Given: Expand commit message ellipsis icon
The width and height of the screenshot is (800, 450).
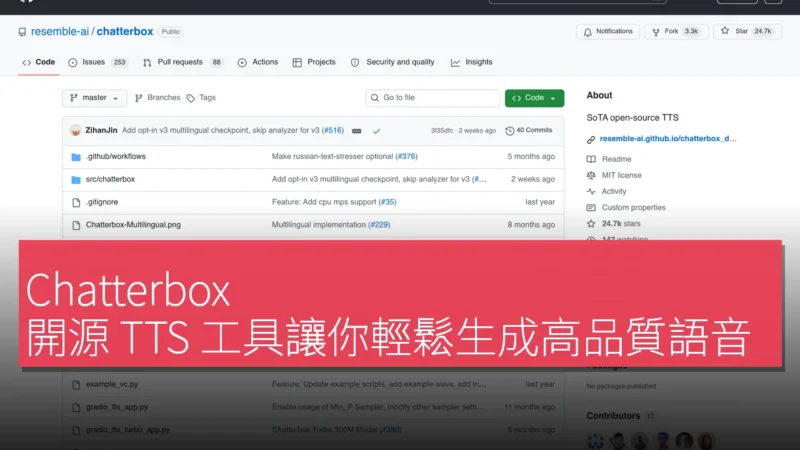Looking at the screenshot, I should click(357, 131).
